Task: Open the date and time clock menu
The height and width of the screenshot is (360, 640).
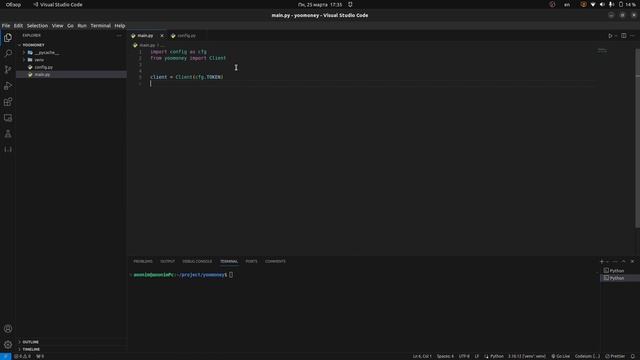Action: (320, 4)
